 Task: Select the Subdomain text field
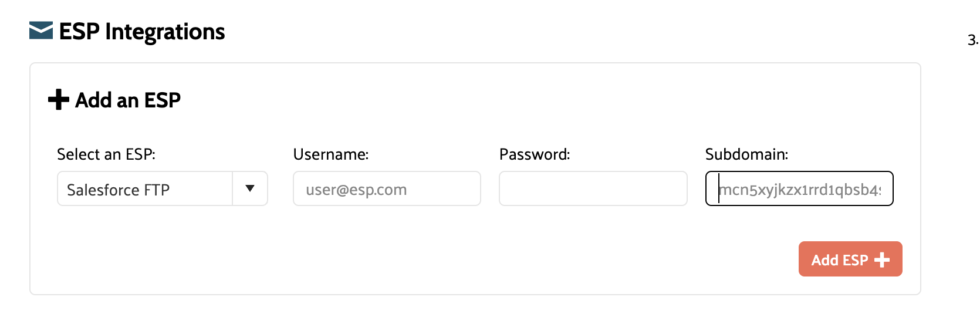pos(799,188)
